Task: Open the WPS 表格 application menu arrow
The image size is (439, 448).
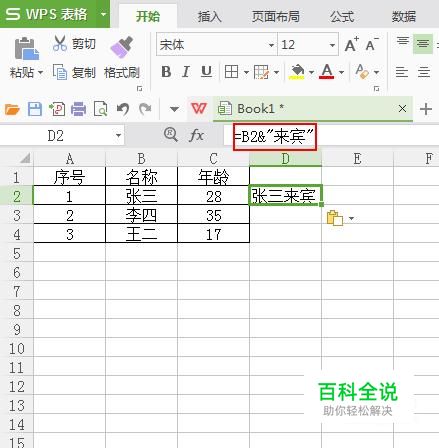Action: (x=104, y=14)
